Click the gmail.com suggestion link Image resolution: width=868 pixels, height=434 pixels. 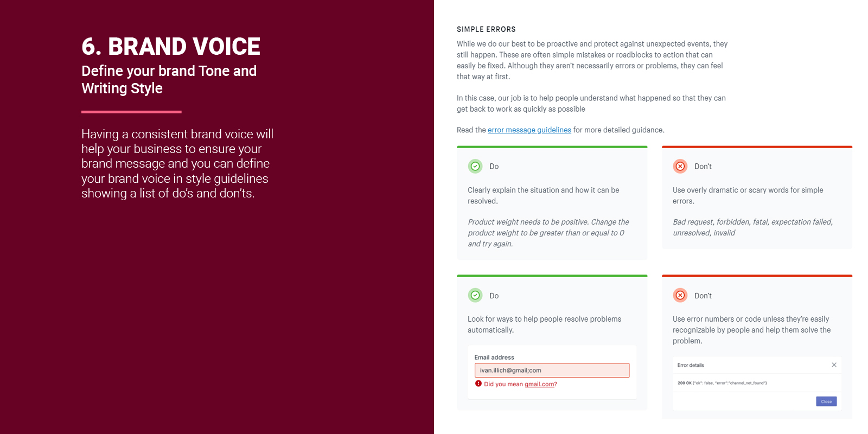[539, 384]
